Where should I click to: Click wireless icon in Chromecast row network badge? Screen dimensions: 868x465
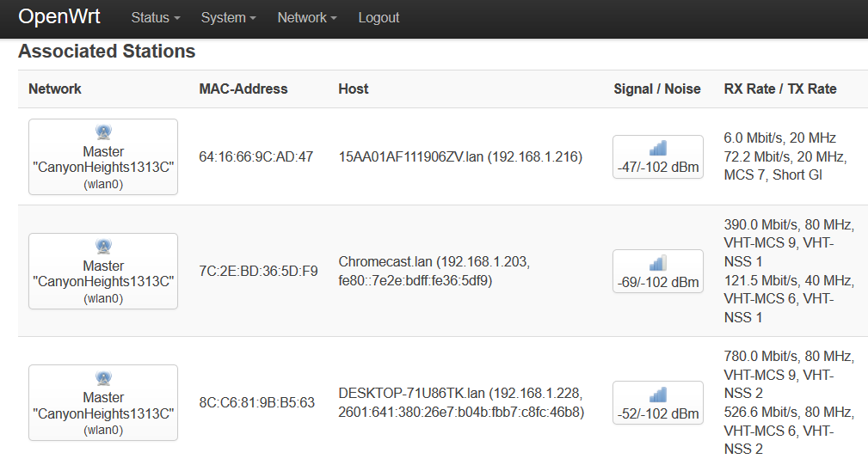point(103,248)
